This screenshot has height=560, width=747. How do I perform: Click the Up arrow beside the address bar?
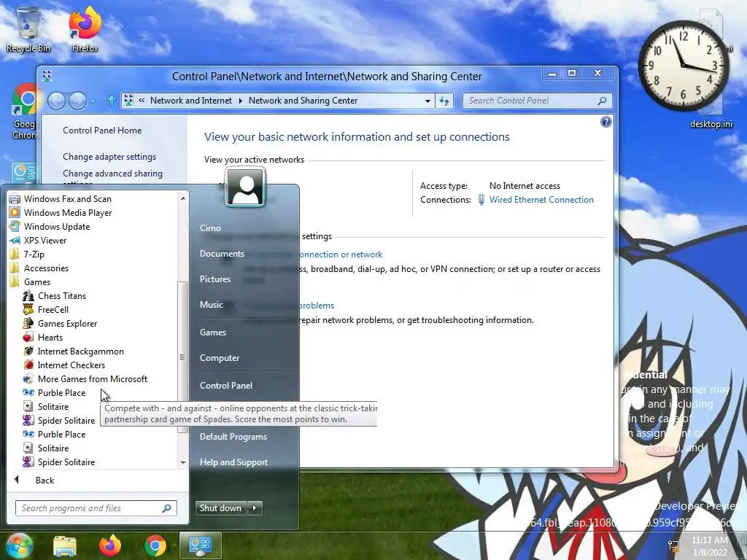click(111, 101)
